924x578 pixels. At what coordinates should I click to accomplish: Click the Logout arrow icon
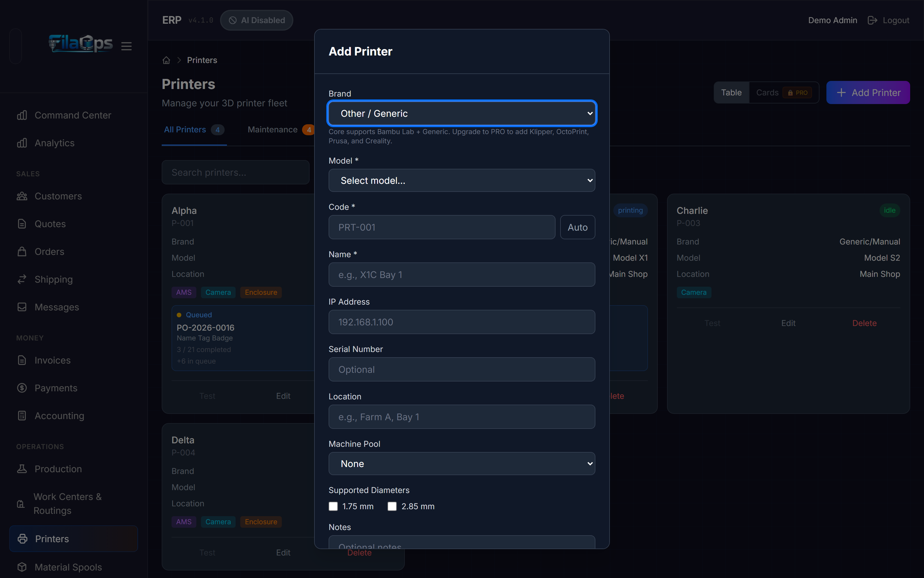[872, 20]
